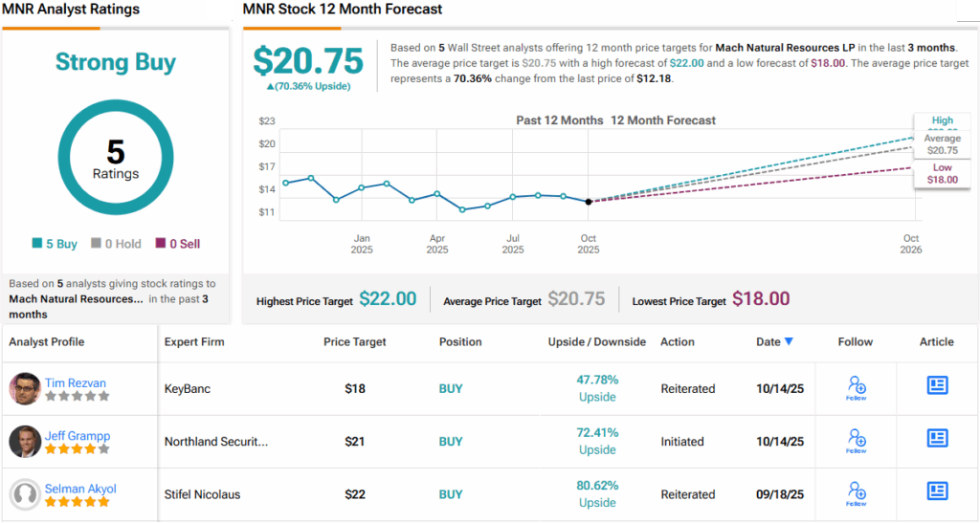This screenshot has width=980, height=523.
Task: Open article for KeyBanc rating
Action: 937,385
